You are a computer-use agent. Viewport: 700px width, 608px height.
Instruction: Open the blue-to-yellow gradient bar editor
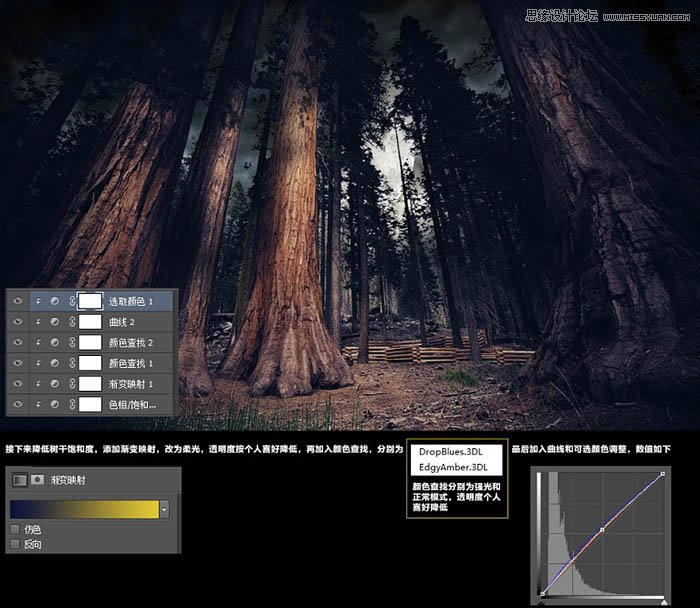pyautogui.click(x=84, y=509)
